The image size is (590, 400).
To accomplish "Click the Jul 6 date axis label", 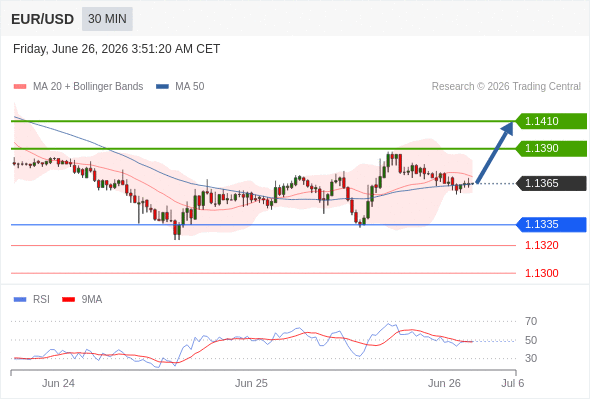I will (x=512, y=383).
